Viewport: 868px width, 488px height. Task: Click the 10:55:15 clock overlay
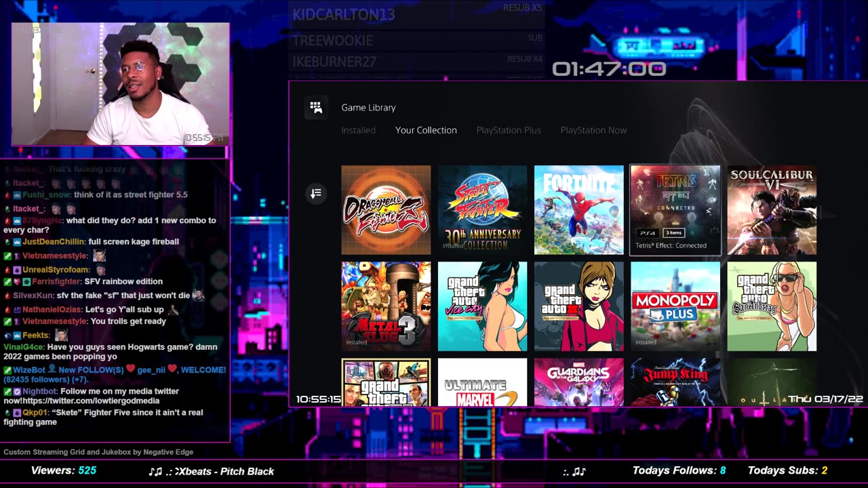pyautogui.click(x=318, y=399)
